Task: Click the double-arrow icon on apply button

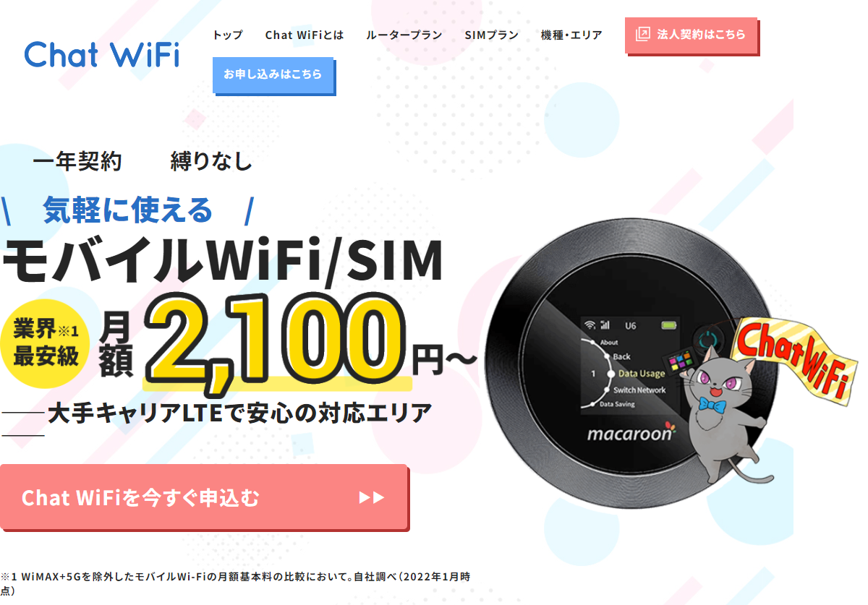Action: point(372,497)
